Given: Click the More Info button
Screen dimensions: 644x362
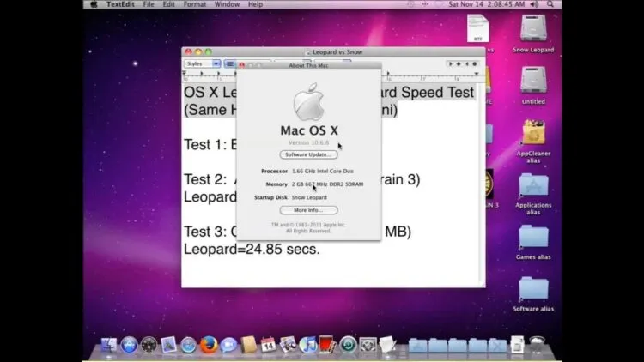Looking at the screenshot, I should point(308,210).
